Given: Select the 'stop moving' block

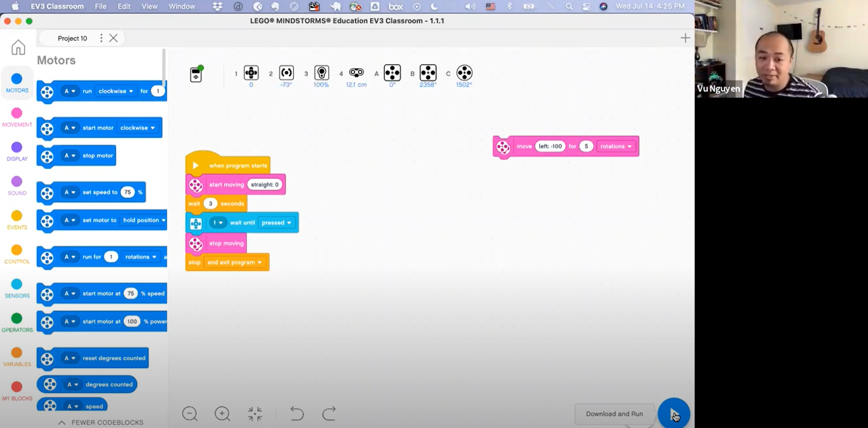Looking at the screenshot, I should pyautogui.click(x=216, y=243).
